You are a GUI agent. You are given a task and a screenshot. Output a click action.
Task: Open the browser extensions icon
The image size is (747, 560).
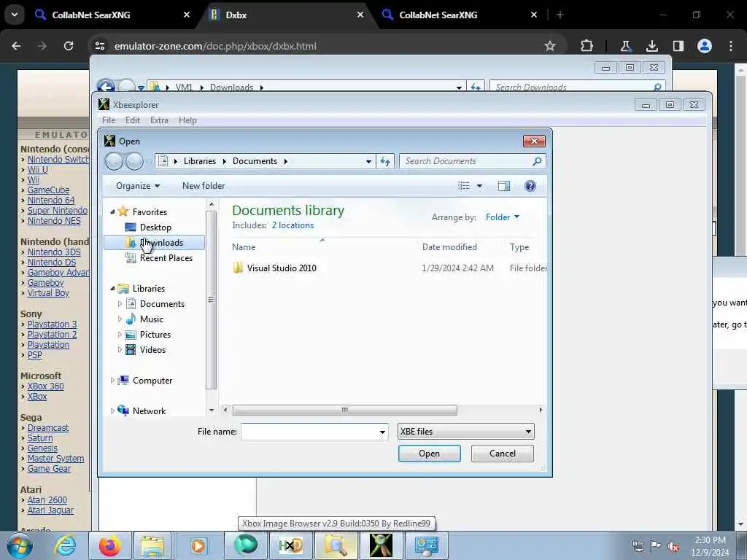[x=587, y=46]
